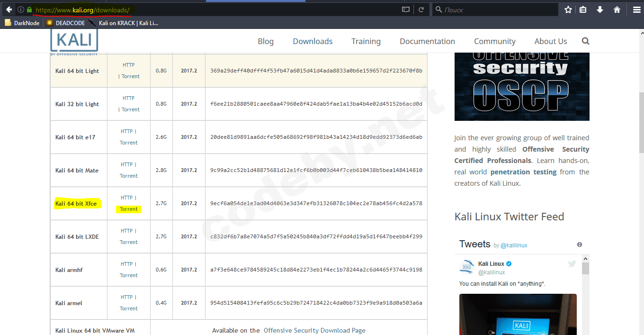Image resolution: width=644 pixels, height=335 pixels.
Task: Download Kali armel via HTTP
Action: (126, 297)
